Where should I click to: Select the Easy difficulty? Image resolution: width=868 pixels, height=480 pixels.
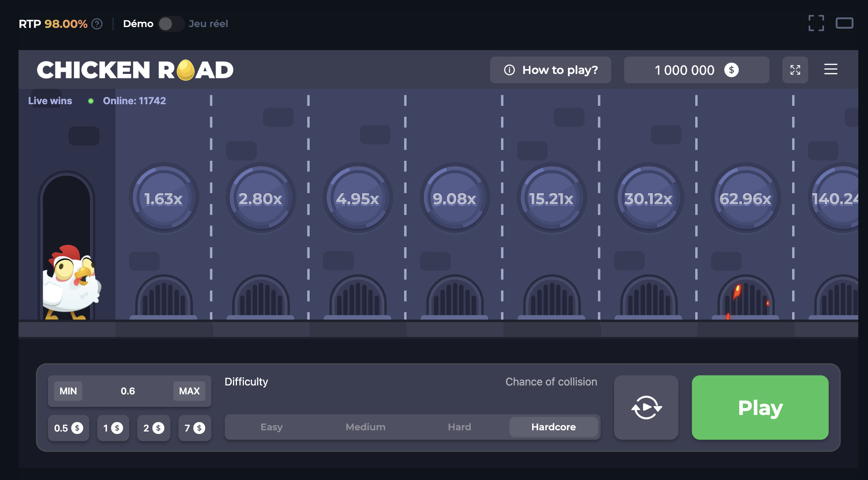[x=271, y=427]
